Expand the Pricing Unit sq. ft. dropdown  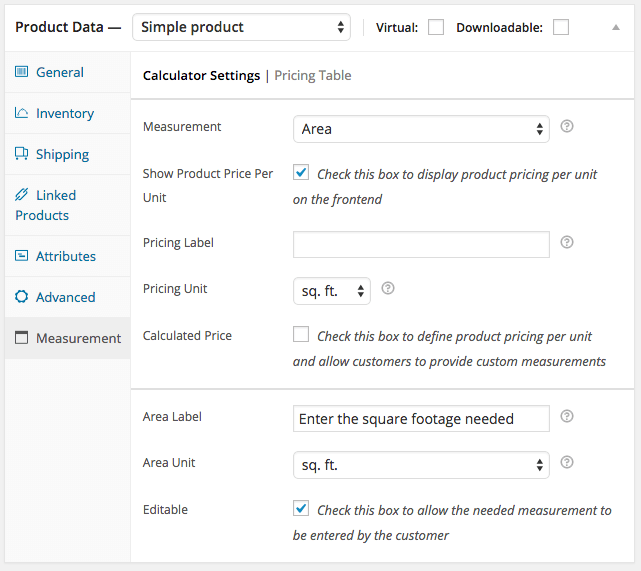(x=332, y=290)
